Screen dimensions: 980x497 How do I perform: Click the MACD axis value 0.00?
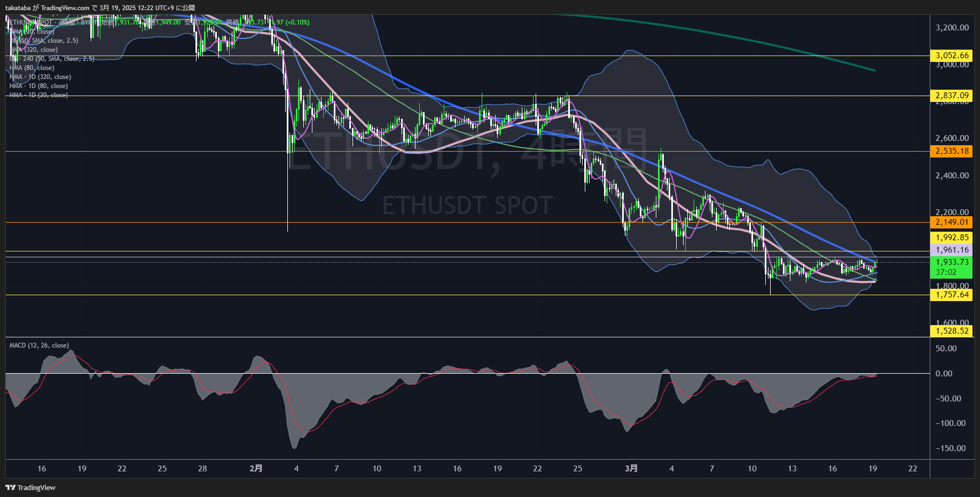(944, 374)
